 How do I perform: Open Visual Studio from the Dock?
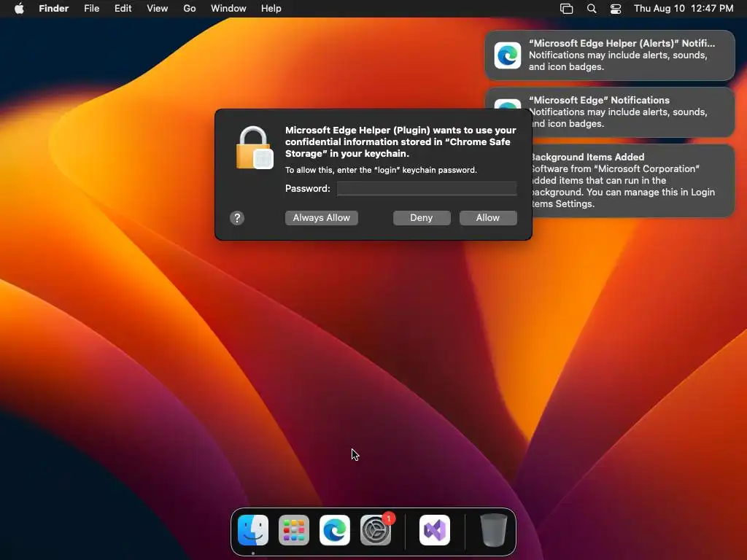tap(435, 530)
